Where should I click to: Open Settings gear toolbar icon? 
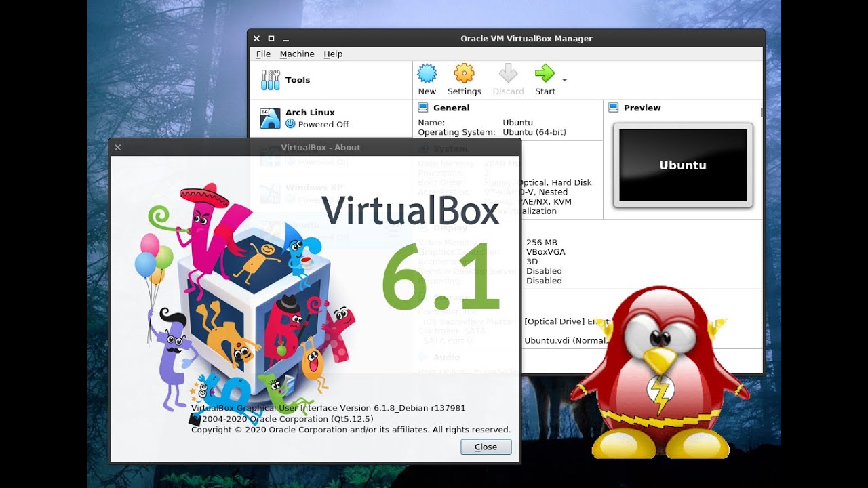coord(464,73)
